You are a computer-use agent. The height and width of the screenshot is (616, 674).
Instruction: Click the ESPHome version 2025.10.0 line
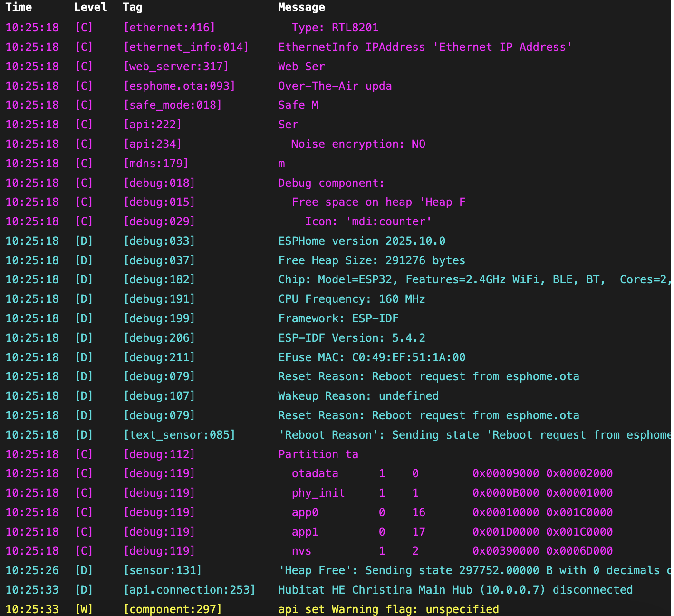pos(362,241)
